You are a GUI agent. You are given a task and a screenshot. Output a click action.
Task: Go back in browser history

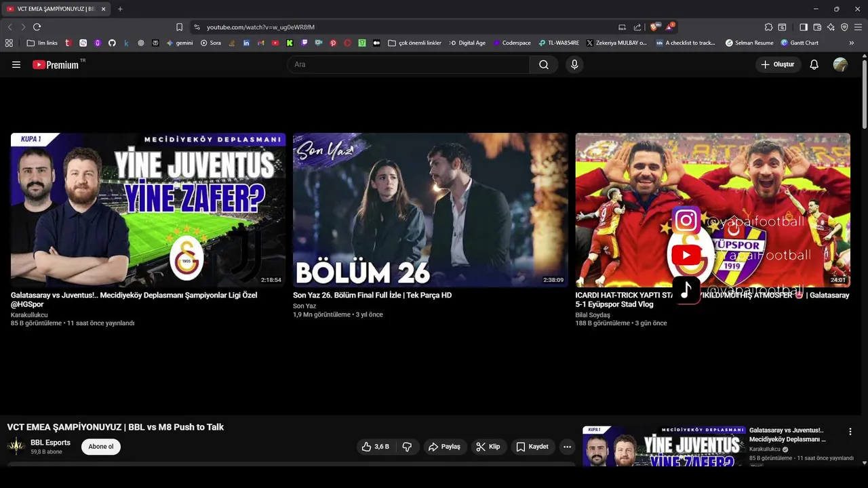[9, 27]
